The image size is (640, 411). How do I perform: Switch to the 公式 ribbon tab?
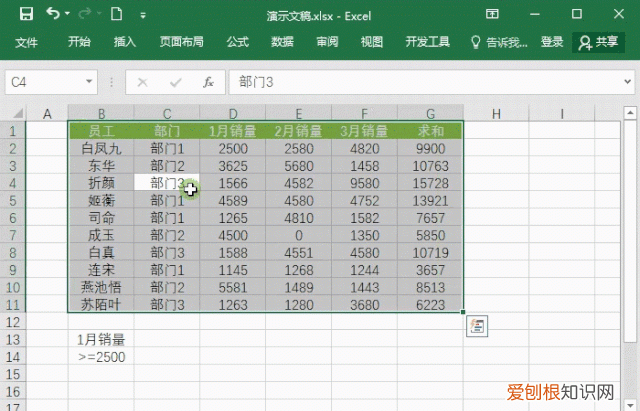(x=238, y=42)
